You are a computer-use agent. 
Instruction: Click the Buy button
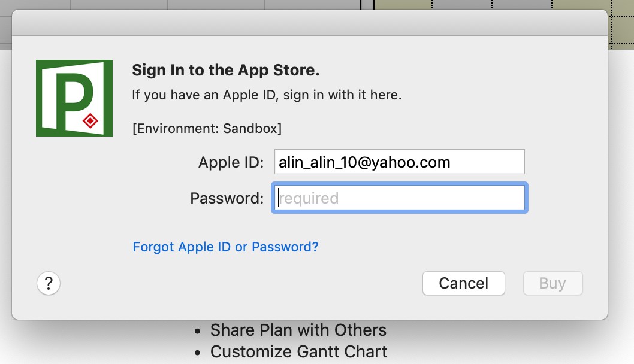pyautogui.click(x=553, y=283)
